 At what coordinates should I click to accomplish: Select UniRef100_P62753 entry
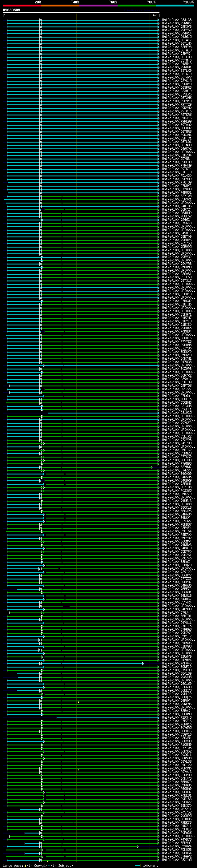176,243
